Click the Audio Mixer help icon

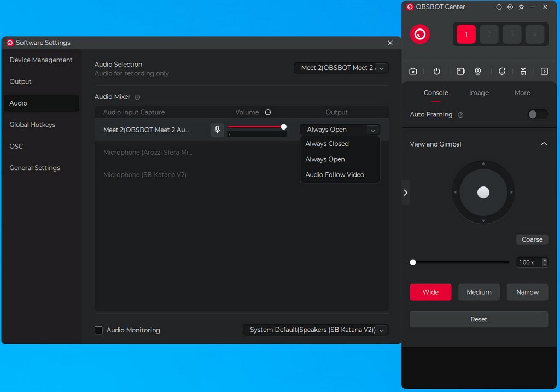tap(137, 97)
